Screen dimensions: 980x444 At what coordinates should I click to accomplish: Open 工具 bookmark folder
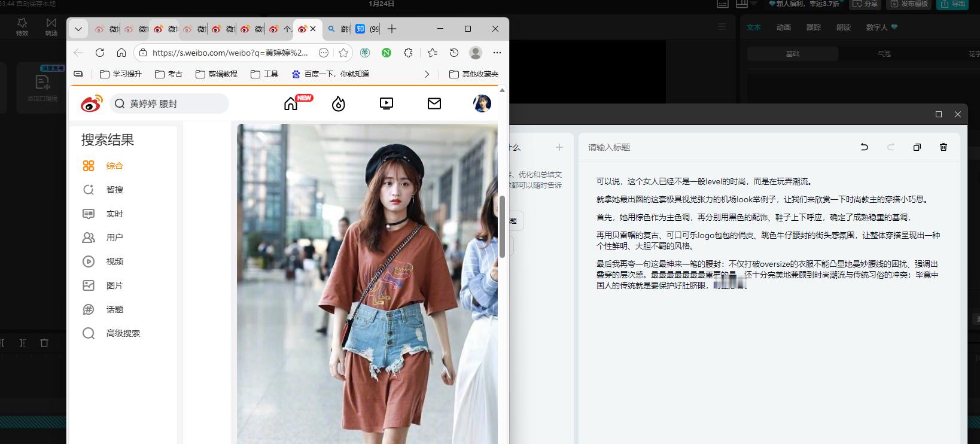coord(264,74)
